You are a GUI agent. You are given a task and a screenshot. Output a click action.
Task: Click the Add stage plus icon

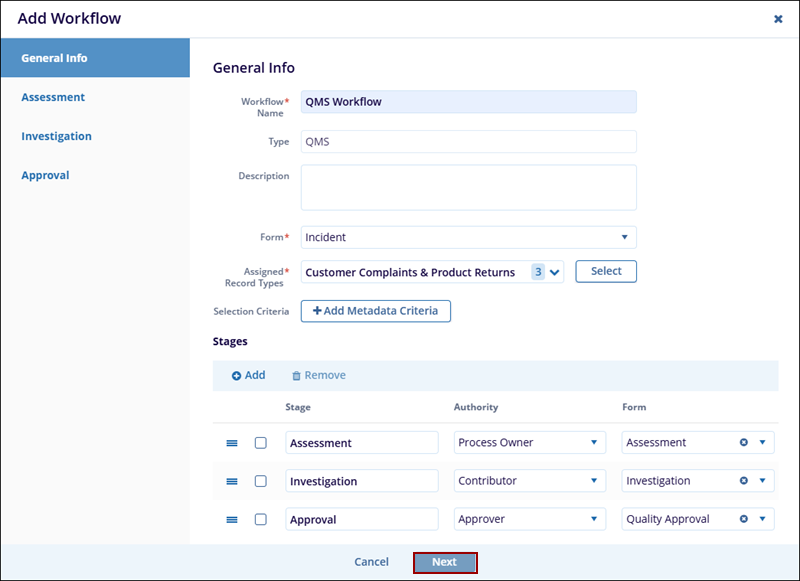coord(237,376)
